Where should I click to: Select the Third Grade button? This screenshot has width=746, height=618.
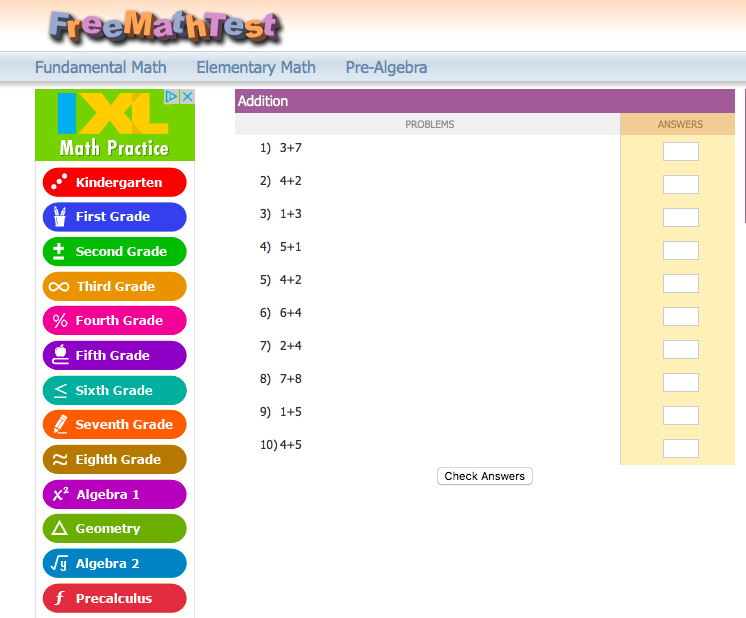115,286
